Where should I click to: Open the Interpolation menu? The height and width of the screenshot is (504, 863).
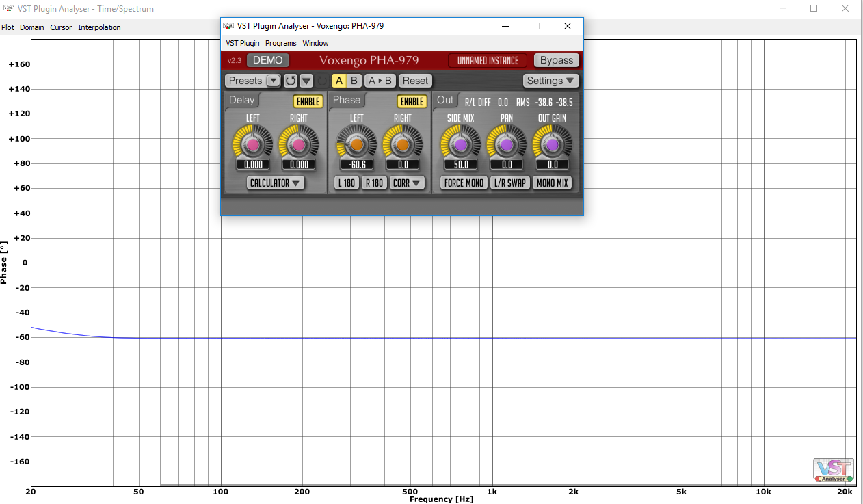(x=99, y=27)
